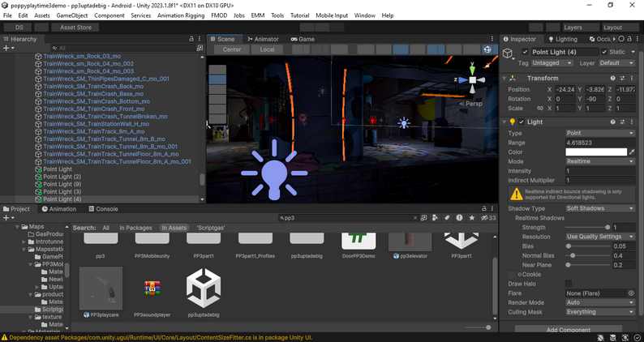Open light Type dropdown (Point)
This screenshot has width=644, height=342.
[x=600, y=133]
